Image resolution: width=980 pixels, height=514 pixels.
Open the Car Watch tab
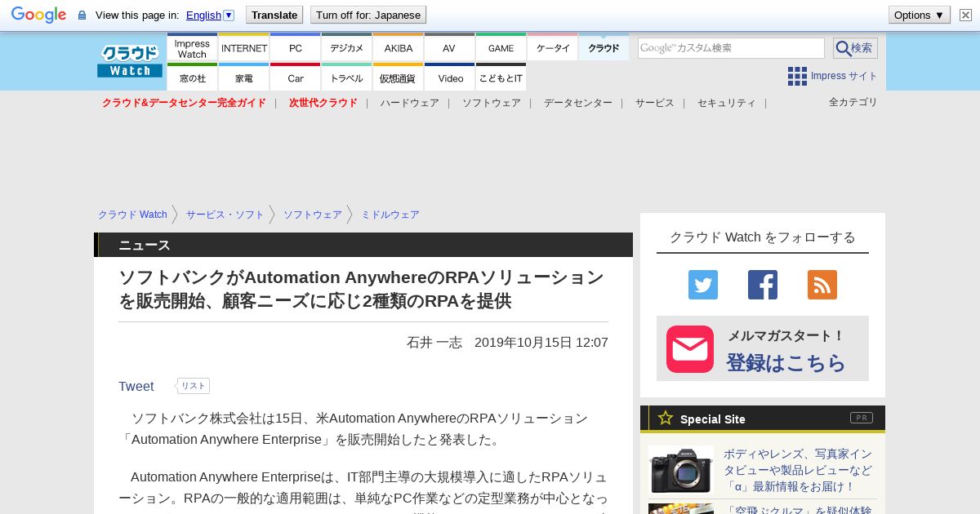pos(296,78)
